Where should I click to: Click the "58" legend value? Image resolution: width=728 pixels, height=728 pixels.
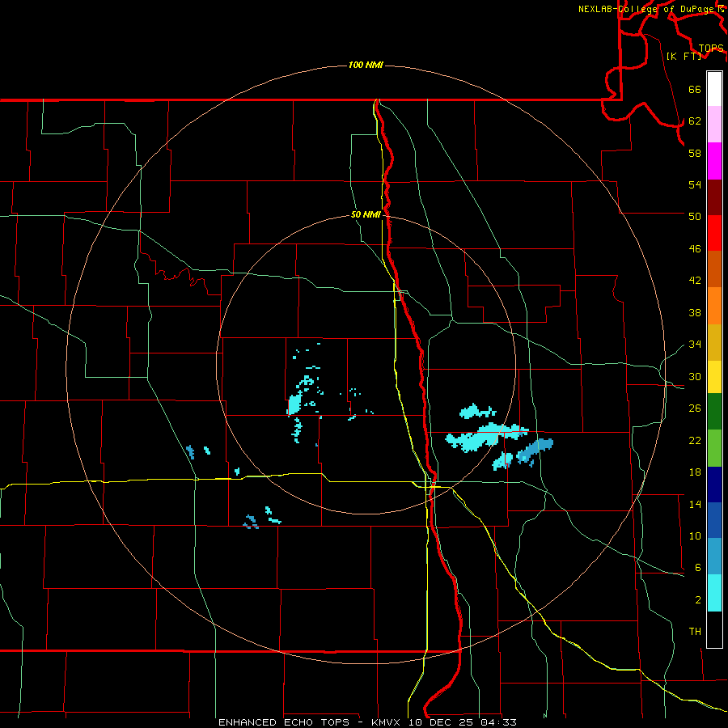tap(695, 153)
